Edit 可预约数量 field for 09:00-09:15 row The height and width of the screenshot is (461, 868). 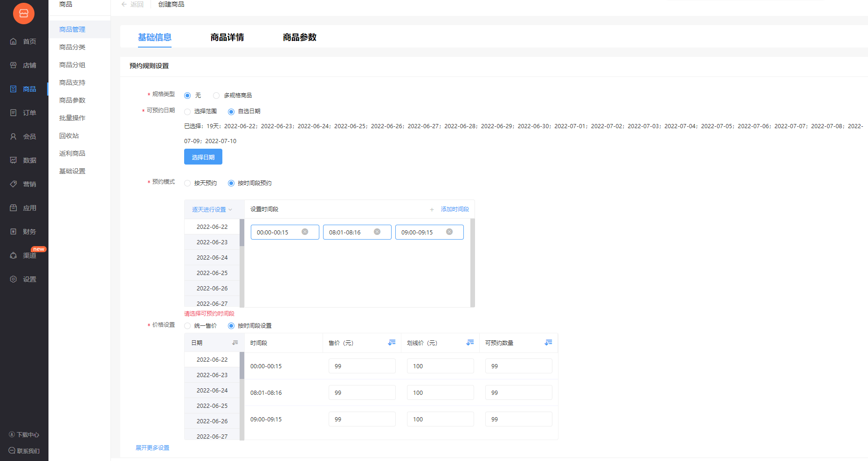tap(519, 419)
